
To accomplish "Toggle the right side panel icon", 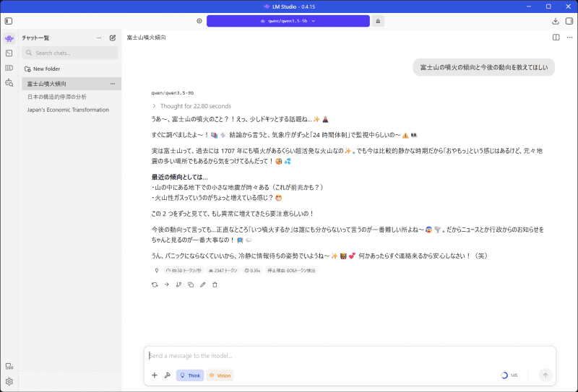I will click(569, 21).
